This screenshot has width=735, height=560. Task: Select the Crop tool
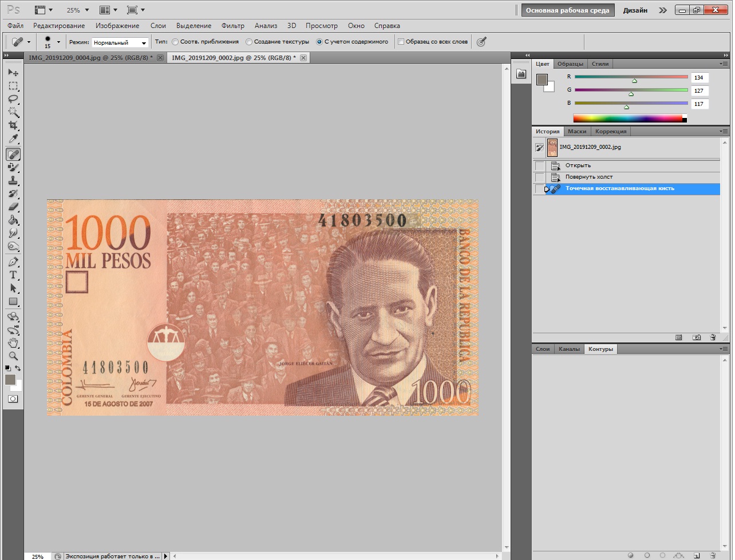[13, 125]
